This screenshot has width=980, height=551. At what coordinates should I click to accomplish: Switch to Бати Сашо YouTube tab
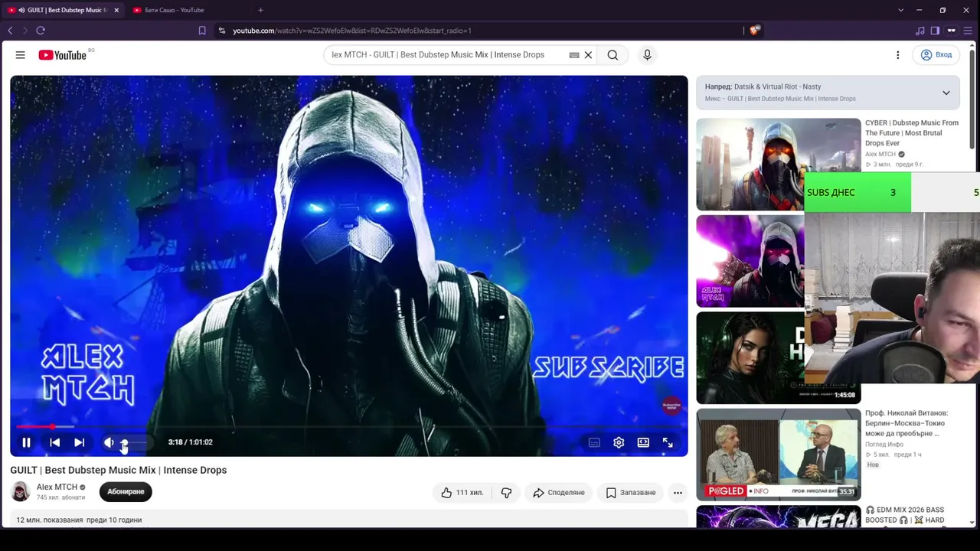coord(174,10)
